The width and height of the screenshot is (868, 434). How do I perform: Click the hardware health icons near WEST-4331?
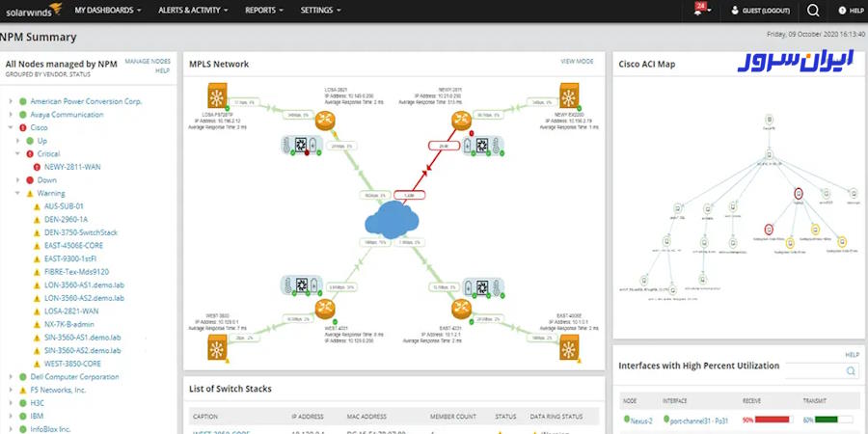[x=301, y=285]
